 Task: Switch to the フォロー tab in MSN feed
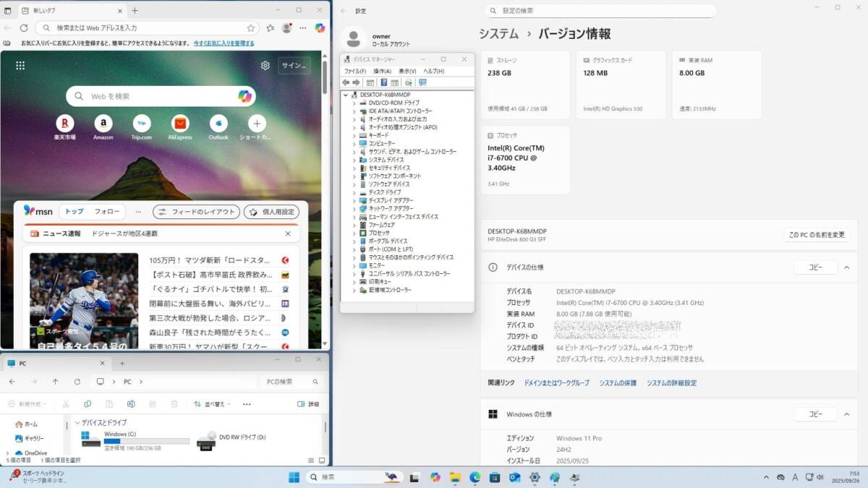point(107,212)
